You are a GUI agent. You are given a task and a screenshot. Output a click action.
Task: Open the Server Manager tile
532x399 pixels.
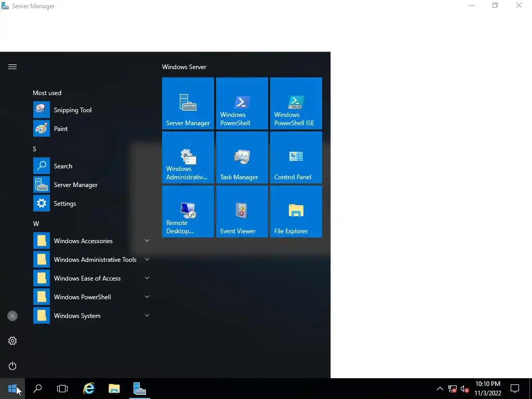coord(188,103)
